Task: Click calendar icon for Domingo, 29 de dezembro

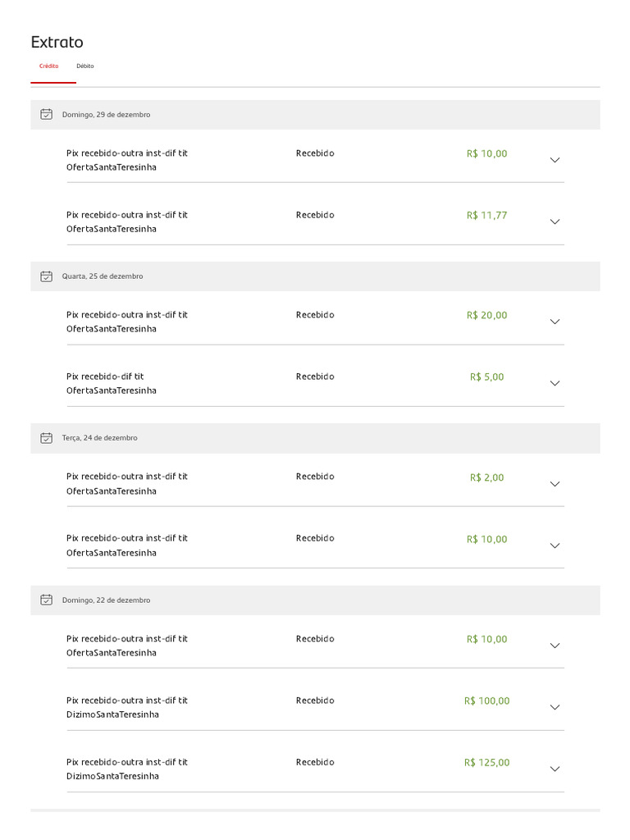Action: pyautogui.click(x=47, y=114)
